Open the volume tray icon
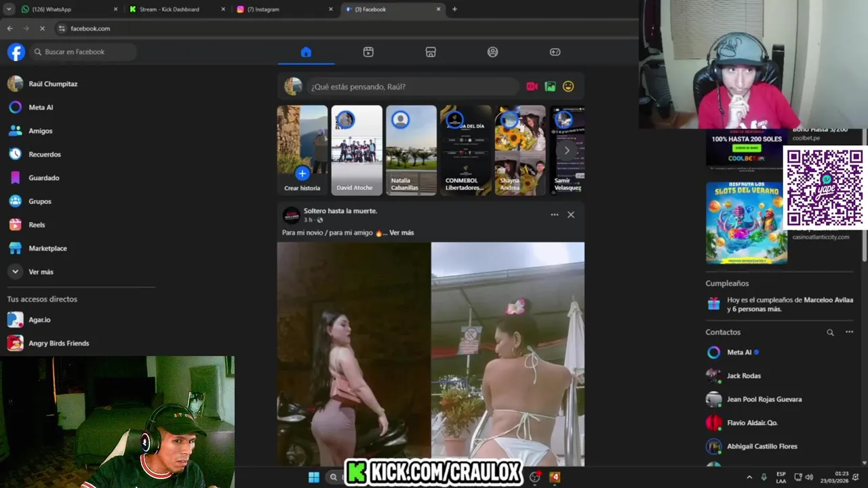 click(809, 477)
